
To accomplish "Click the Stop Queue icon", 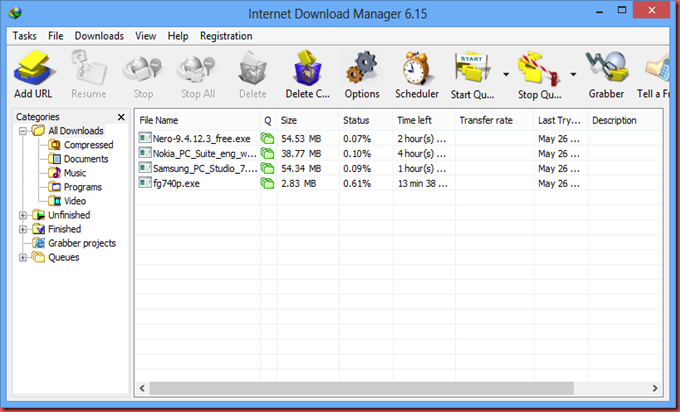I will click(538, 69).
